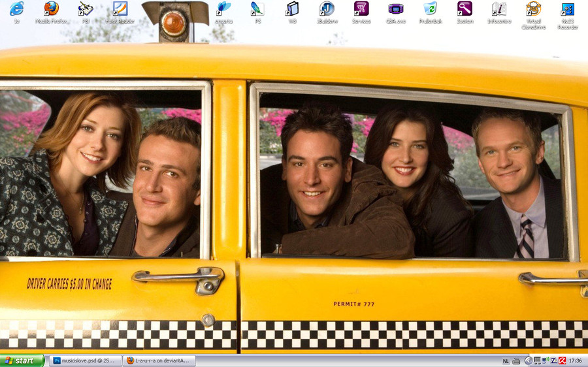Click the 17:36 taskbar clock
This screenshot has height=367, width=588.
[x=575, y=360]
